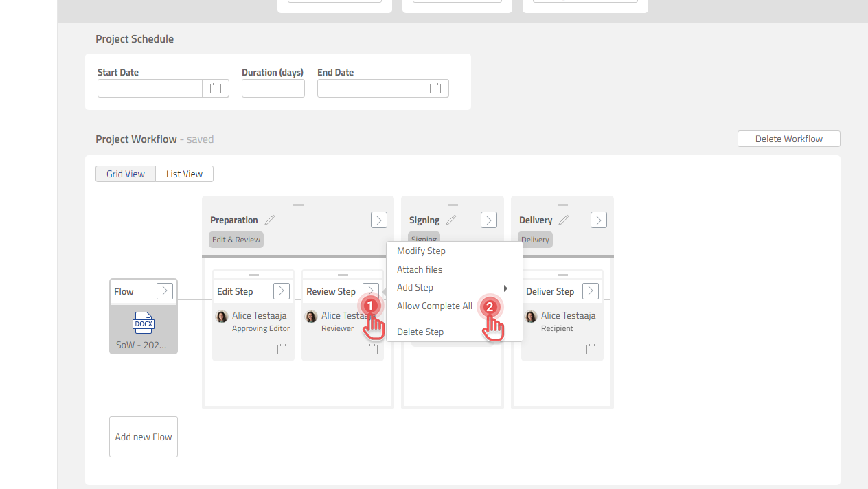
Task: Click the Delete Workflow button
Action: click(x=788, y=139)
